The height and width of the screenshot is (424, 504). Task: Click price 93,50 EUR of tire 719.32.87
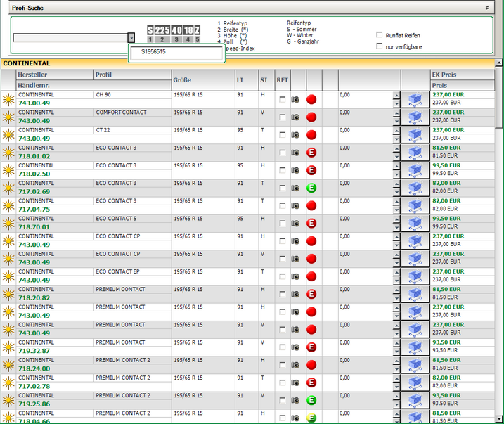coord(446,342)
